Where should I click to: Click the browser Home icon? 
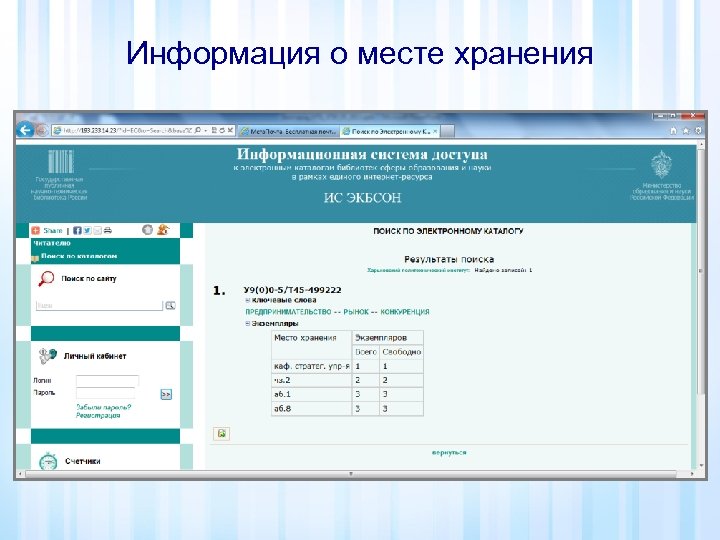(673, 131)
